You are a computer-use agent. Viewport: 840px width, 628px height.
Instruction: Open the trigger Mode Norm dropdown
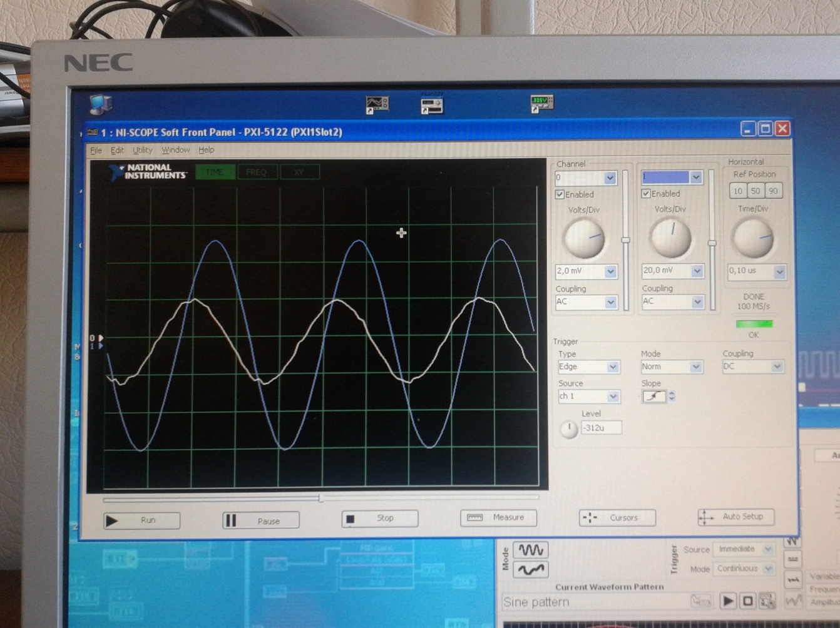tap(695, 367)
